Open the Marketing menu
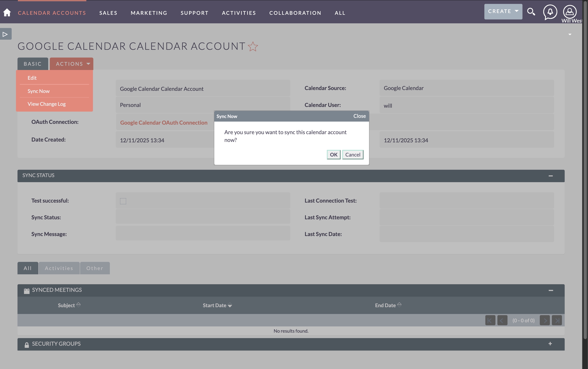Screen dimensions: 588x369 tap(149, 13)
